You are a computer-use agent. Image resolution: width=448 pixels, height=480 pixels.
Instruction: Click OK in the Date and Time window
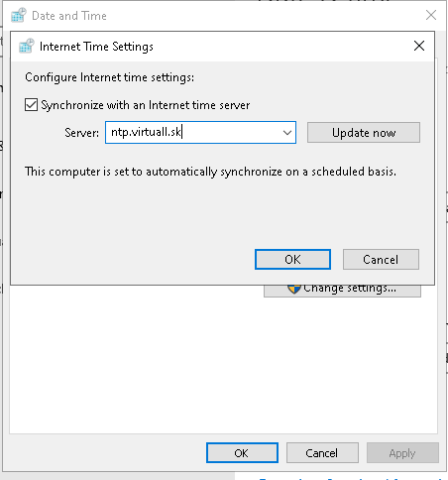pyautogui.click(x=242, y=452)
